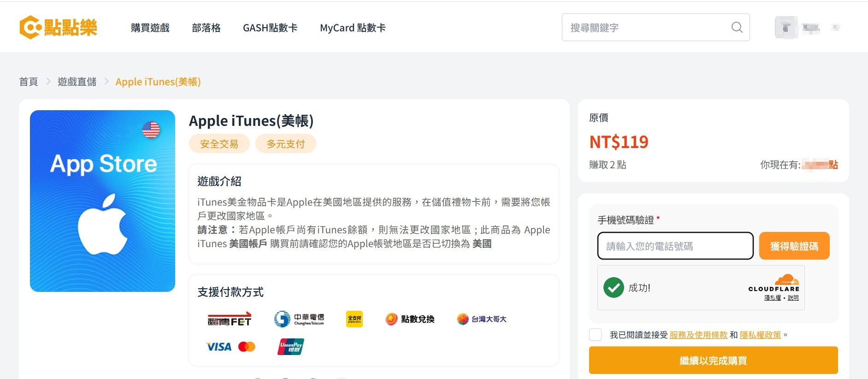Viewport: 868px width, 379px height.
Task: Go to GASH點數卡 page
Action: coord(270,28)
